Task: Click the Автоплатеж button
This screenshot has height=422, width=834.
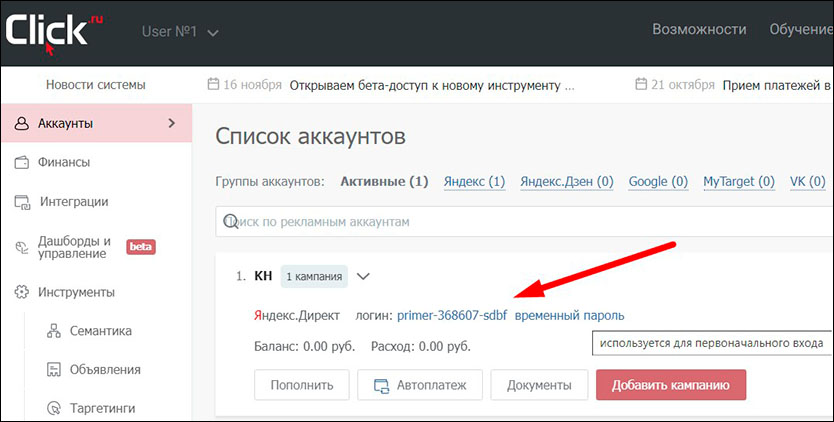Action: tap(420, 385)
